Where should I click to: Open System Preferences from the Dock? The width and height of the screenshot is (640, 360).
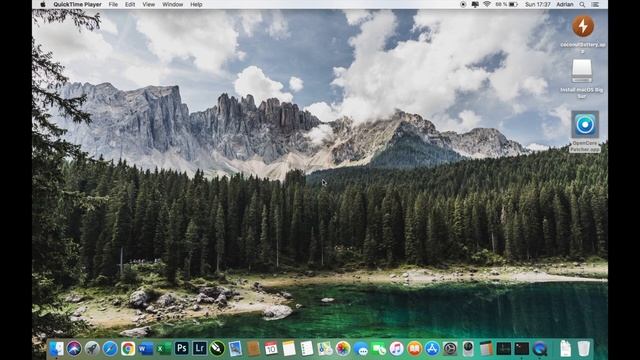450,349
